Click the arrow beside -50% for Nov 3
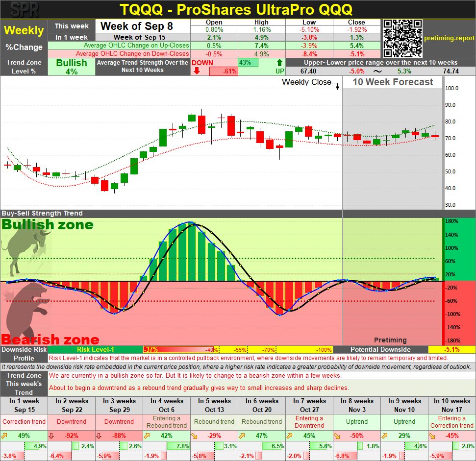The width and height of the screenshot is (476, 461). click(x=337, y=436)
